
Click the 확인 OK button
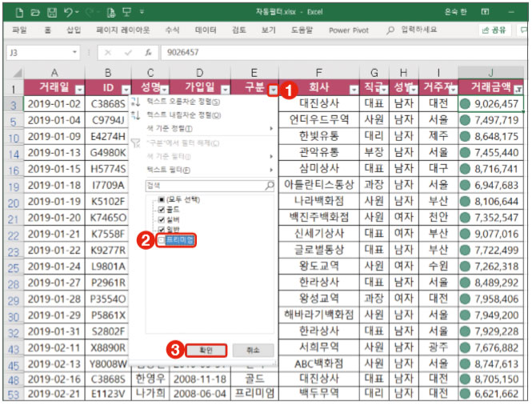coord(206,350)
